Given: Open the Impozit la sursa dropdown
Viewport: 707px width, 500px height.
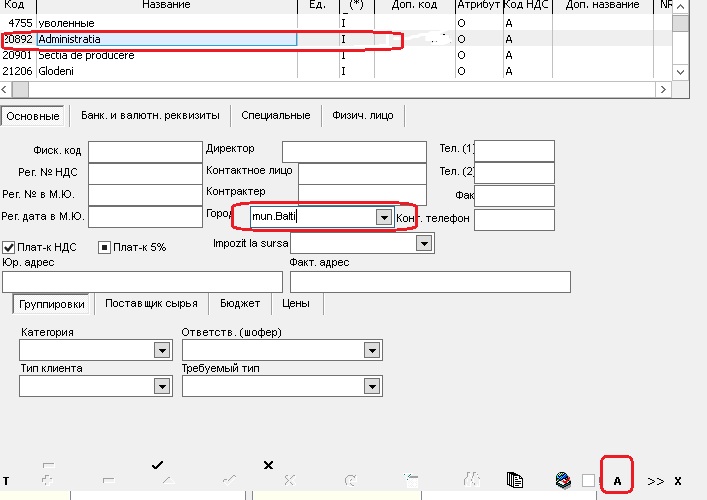Looking at the screenshot, I should (x=424, y=243).
